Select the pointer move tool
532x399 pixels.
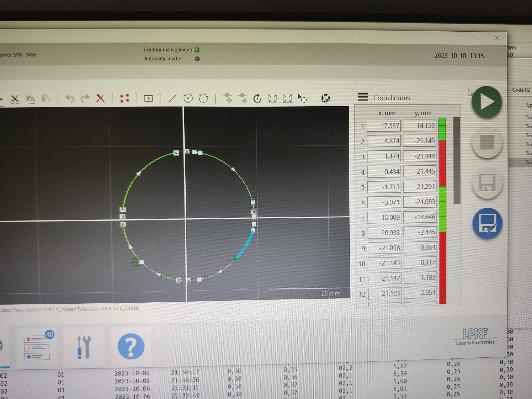click(302, 98)
